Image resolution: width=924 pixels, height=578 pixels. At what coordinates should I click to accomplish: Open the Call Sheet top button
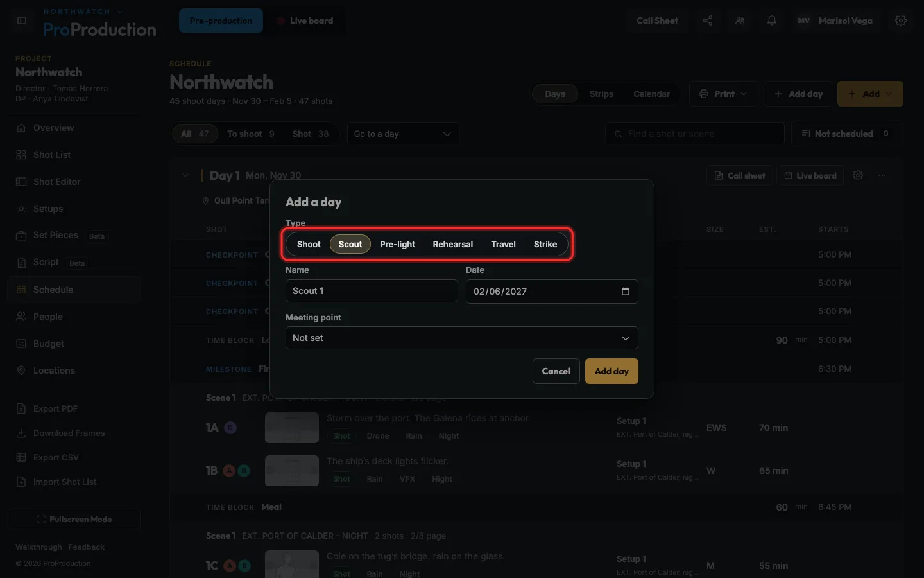tap(657, 21)
